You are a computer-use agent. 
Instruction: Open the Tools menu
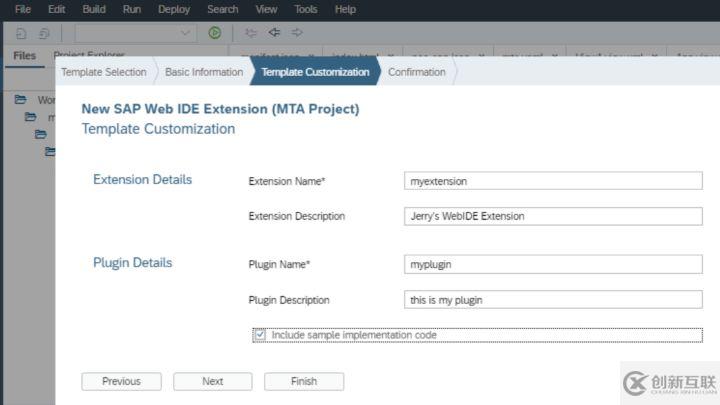(306, 9)
